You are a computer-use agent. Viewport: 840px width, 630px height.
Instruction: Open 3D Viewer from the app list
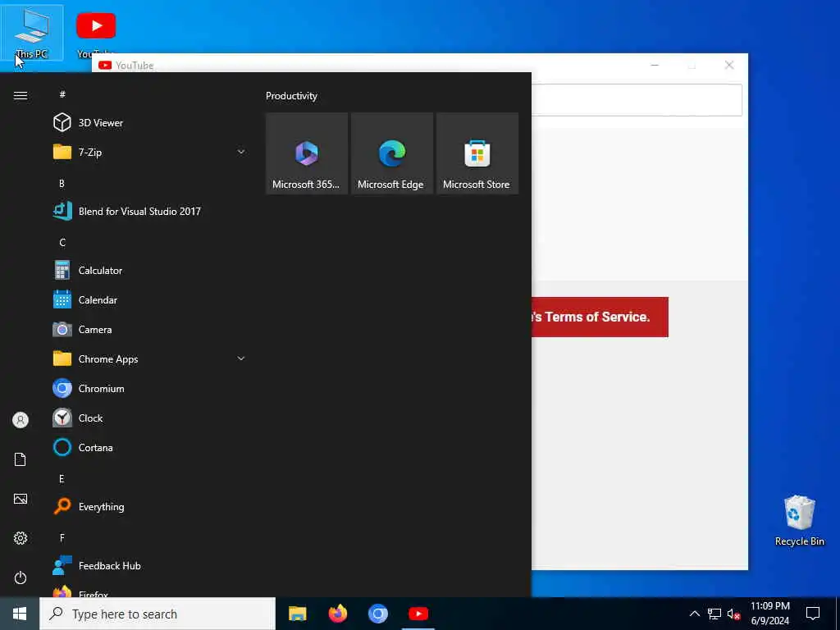pyautogui.click(x=149, y=123)
